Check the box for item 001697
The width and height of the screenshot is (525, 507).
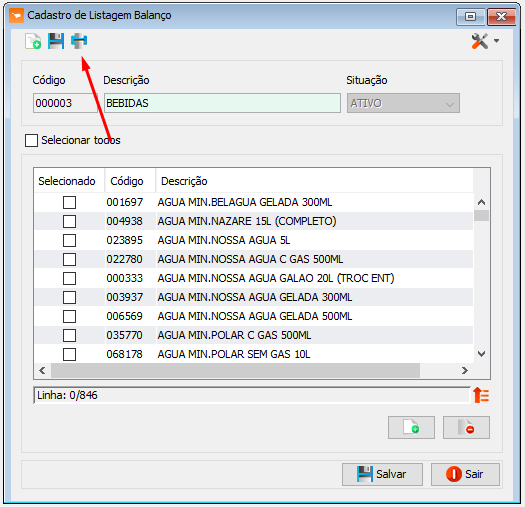[x=69, y=202]
